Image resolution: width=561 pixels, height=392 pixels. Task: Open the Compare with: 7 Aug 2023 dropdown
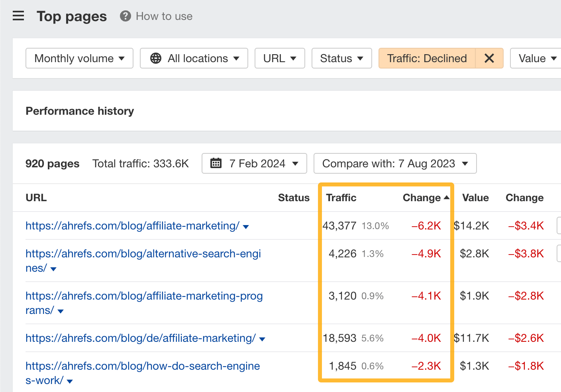(395, 163)
